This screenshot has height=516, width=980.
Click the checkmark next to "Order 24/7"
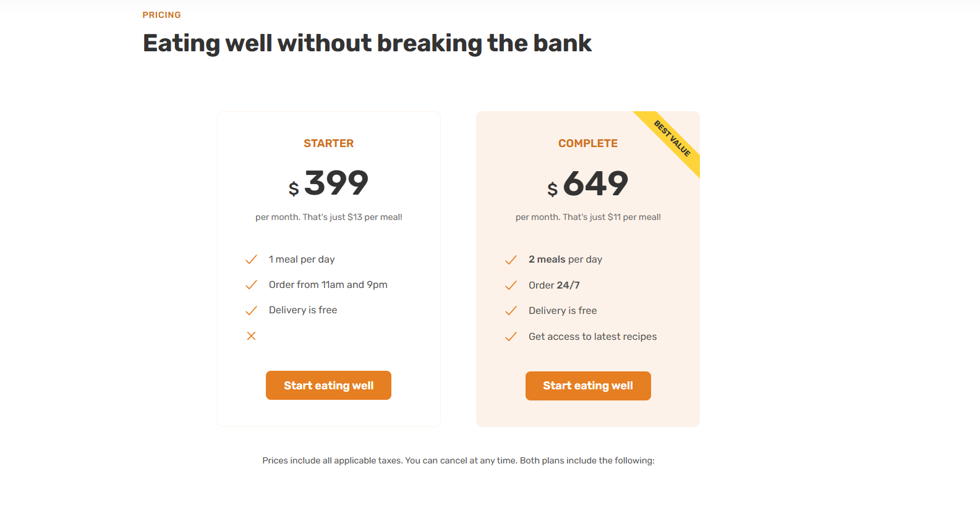click(511, 285)
